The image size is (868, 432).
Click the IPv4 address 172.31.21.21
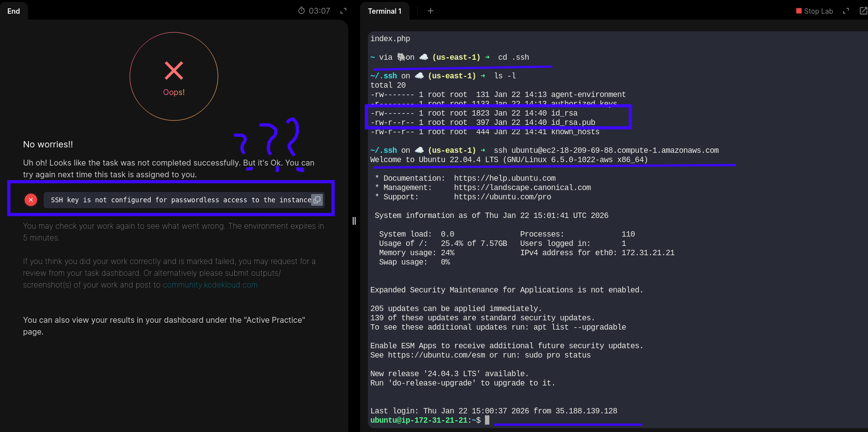(x=648, y=253)
